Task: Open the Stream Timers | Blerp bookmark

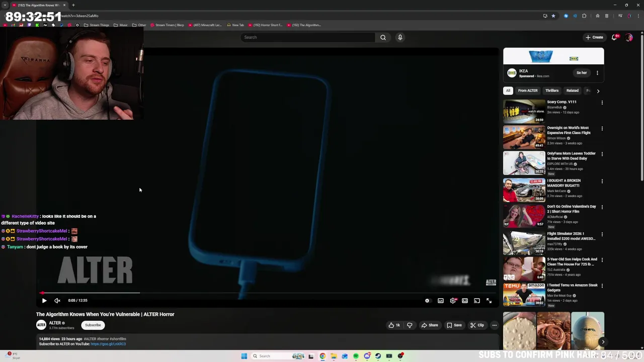Action: tap(167, 25)
